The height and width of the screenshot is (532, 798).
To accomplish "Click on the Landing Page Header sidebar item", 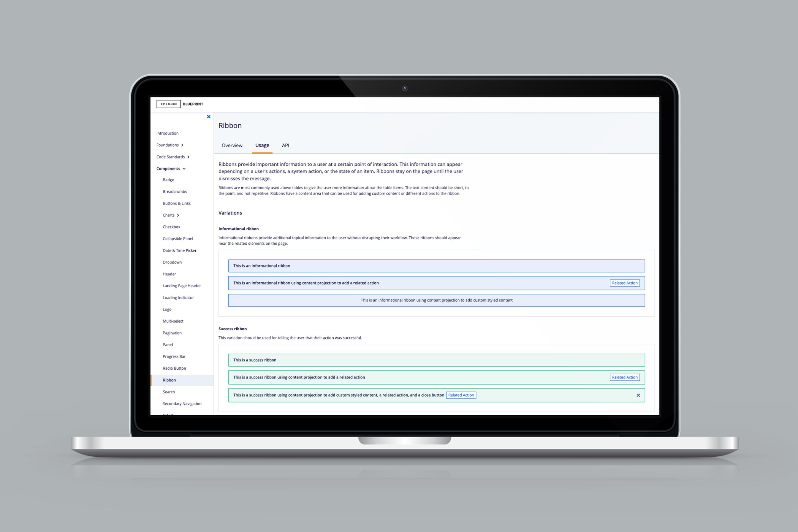I will 182,286.
